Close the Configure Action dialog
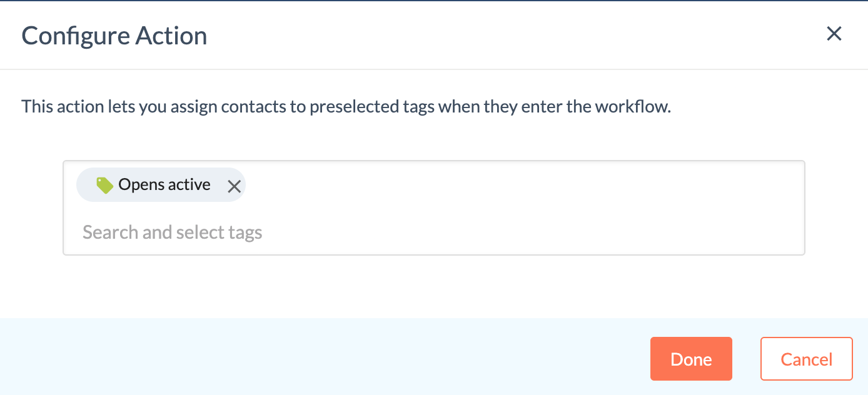 point(834,34)
